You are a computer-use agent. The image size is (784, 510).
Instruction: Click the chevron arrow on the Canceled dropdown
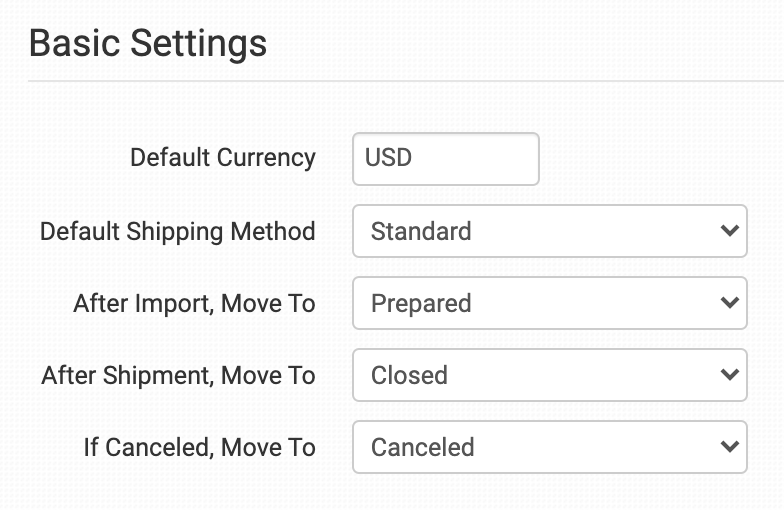[728, 447]
